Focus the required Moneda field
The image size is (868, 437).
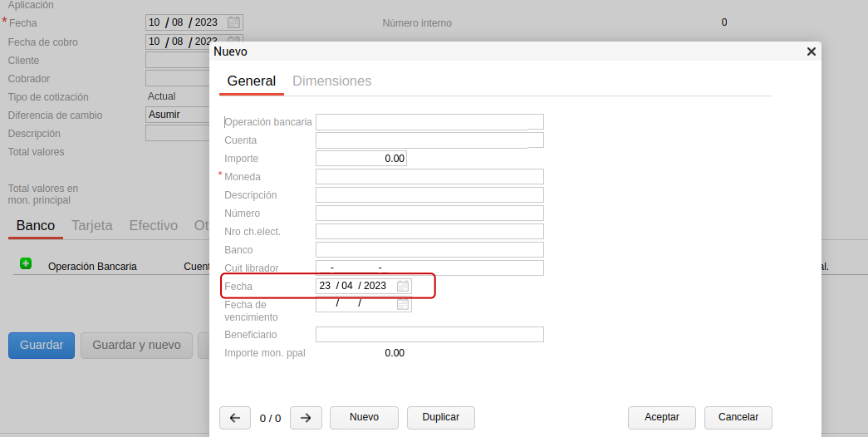coord(429,177)
